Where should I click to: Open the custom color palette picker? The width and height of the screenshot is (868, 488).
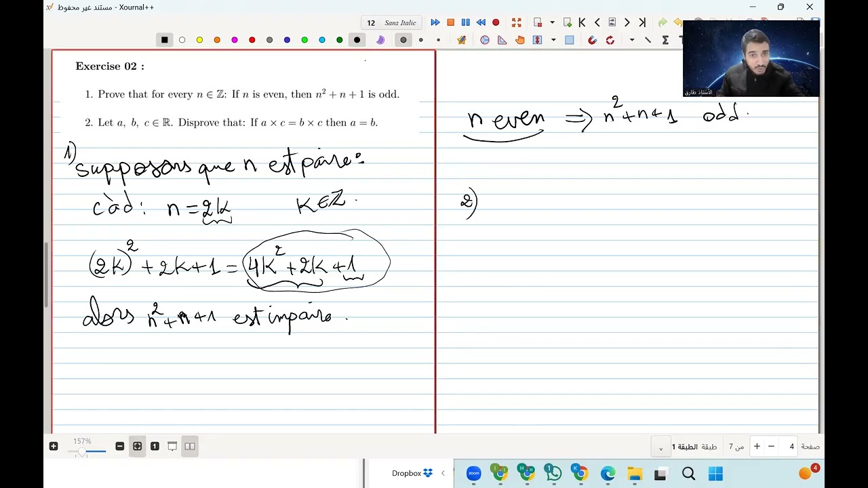point(380,40)
